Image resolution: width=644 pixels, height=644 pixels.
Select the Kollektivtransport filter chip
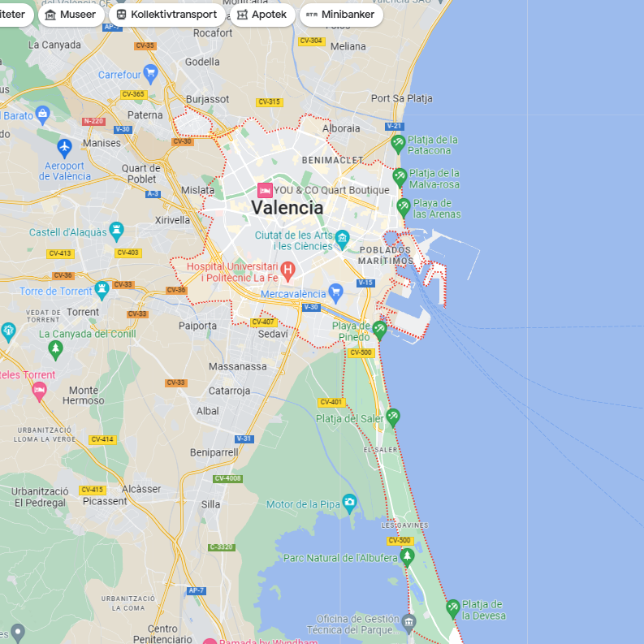(x=166, y=15)
